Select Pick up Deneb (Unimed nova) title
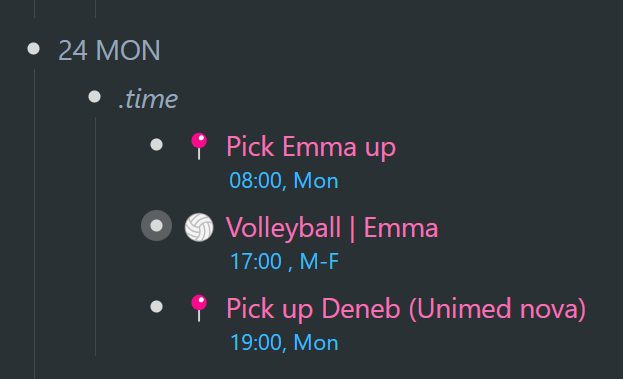Screen dimensions: 623x379 point(406,309)
